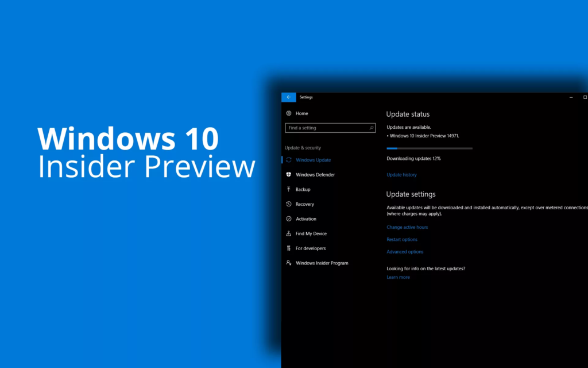The height and width of the screenshot is (368, 588).
Task: Open Update history
Action: (x=401, y=175)
